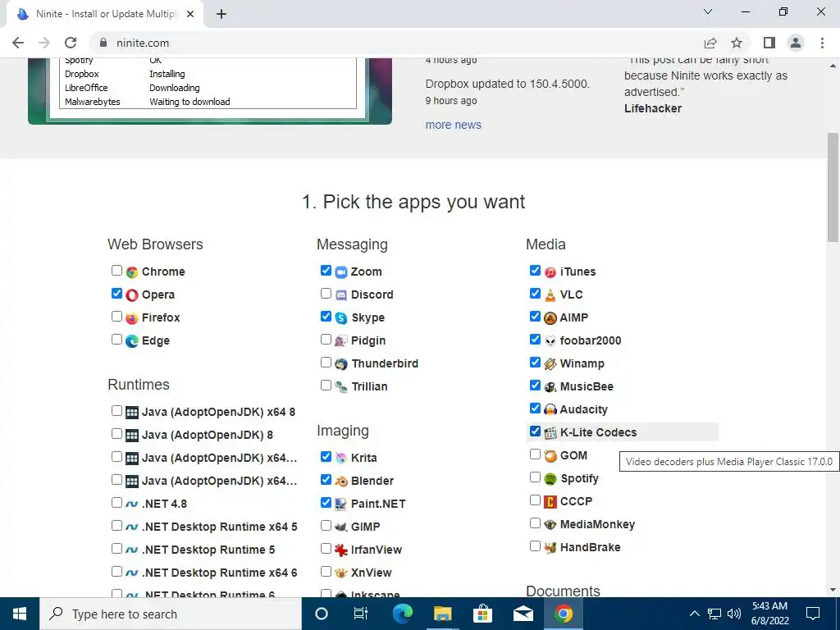The height and width of the screenshot is (630, 840).
Task: Check the GOM checkbox
Action: (535, 454)
